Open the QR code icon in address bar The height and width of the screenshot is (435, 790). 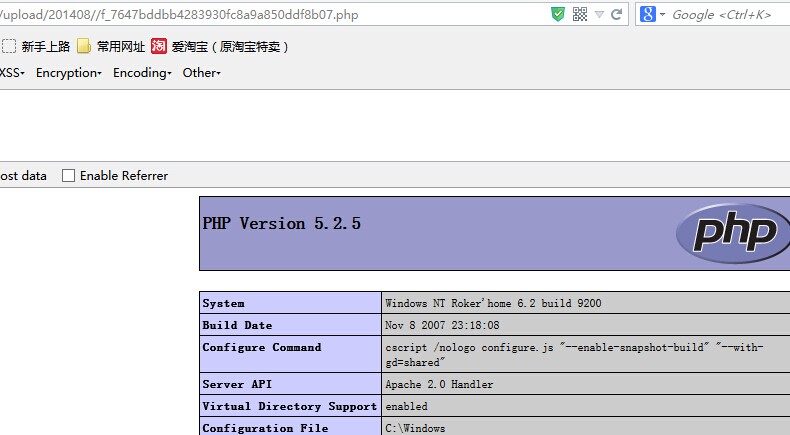580,14
